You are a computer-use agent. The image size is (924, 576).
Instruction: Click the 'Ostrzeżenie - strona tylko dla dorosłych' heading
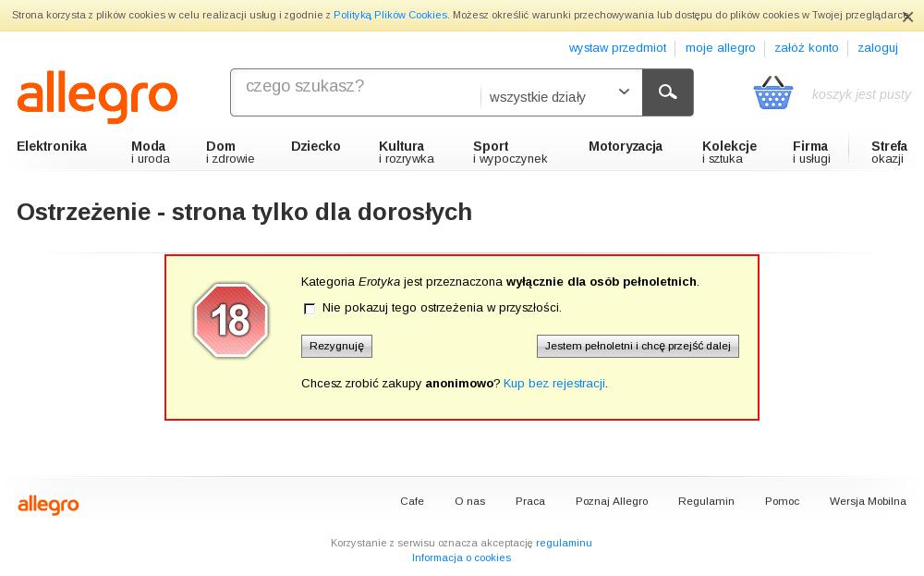click(245, 213)
